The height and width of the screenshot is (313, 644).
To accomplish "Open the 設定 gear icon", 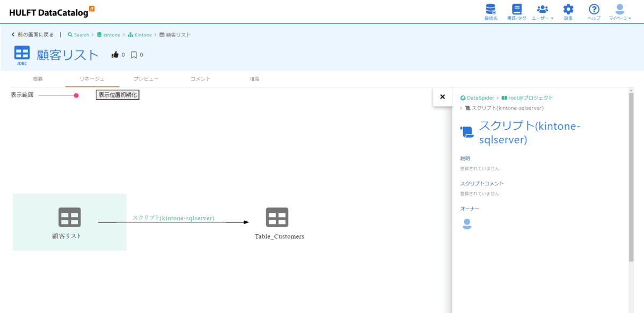I will tap(568, 12).
